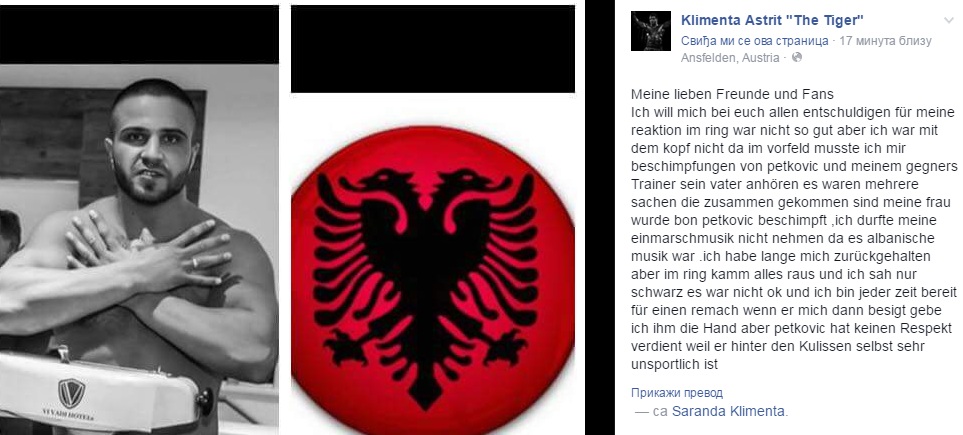This screenshot has height=435, width=963.
Task: Click the globe public-privacy icon
Action: coord(797,57)
